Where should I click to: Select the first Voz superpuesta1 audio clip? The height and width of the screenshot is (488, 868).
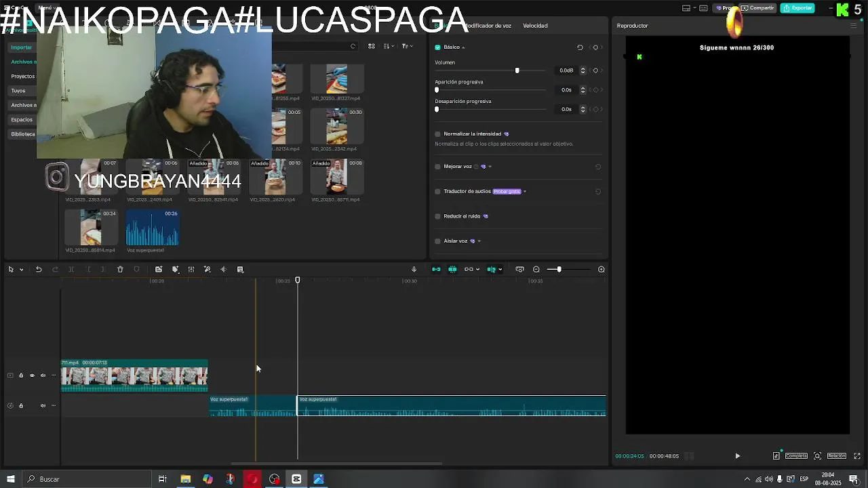253,406
